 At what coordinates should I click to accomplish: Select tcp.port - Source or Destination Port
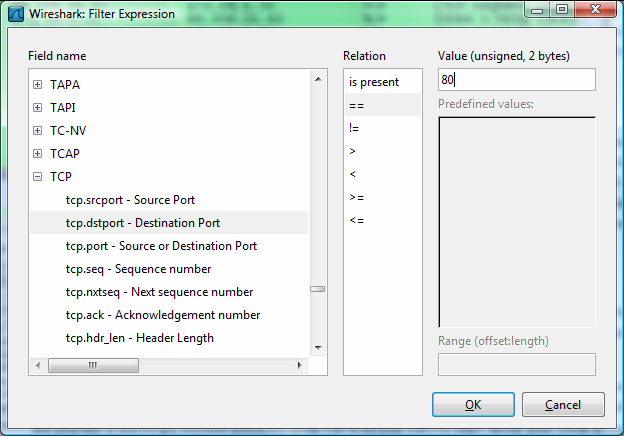point(161,246)
